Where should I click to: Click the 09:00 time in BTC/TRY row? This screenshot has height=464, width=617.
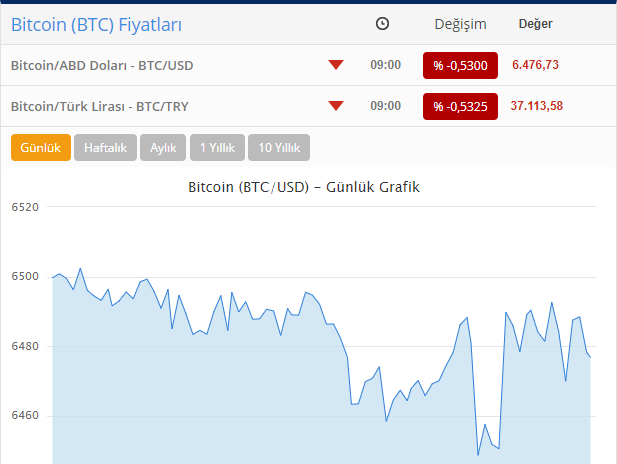click(386, 105)
